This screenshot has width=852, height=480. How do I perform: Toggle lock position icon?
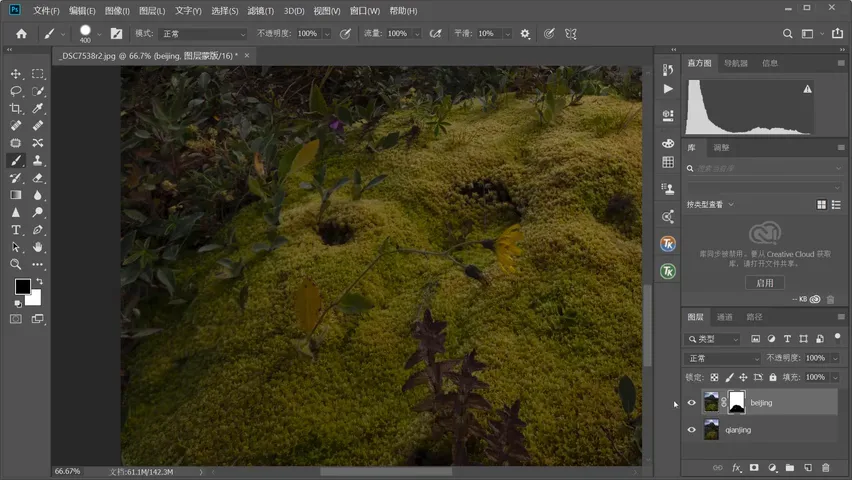click(743, 377)
